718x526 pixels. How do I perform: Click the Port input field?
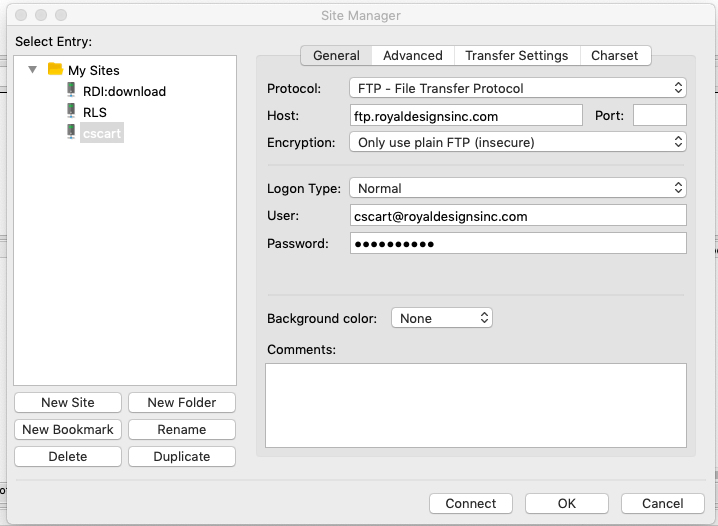click(x=659, y=115)
